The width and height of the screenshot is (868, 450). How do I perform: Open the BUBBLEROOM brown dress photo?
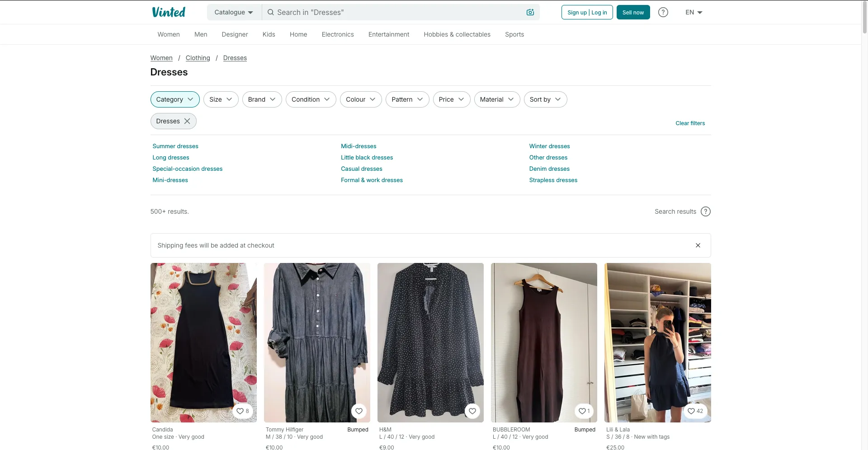point(544,342)
